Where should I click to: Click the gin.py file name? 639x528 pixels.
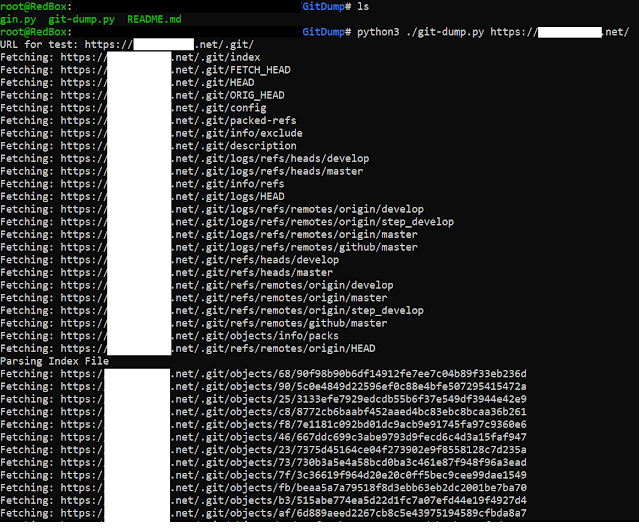pyautogui.click(x=18, y=20)
